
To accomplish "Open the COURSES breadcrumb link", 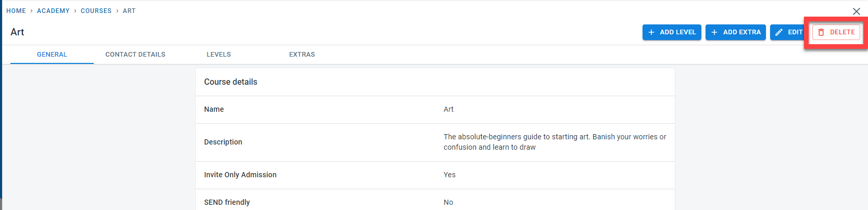I will point(96,11).
